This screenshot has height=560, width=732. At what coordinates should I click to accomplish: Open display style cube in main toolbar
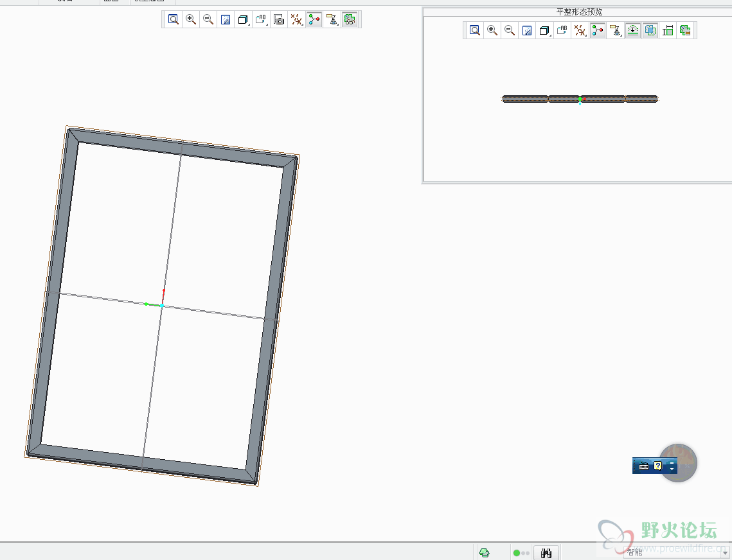[243, 20]
